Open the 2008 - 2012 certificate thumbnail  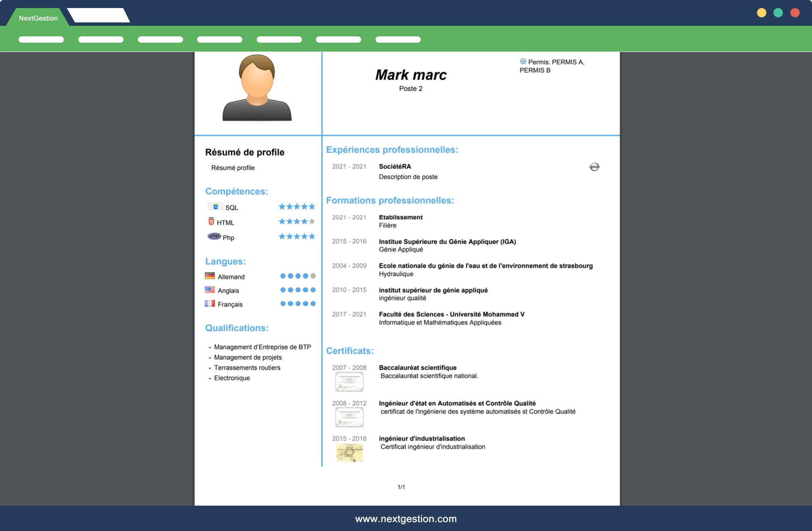click(x=349, y=418)
